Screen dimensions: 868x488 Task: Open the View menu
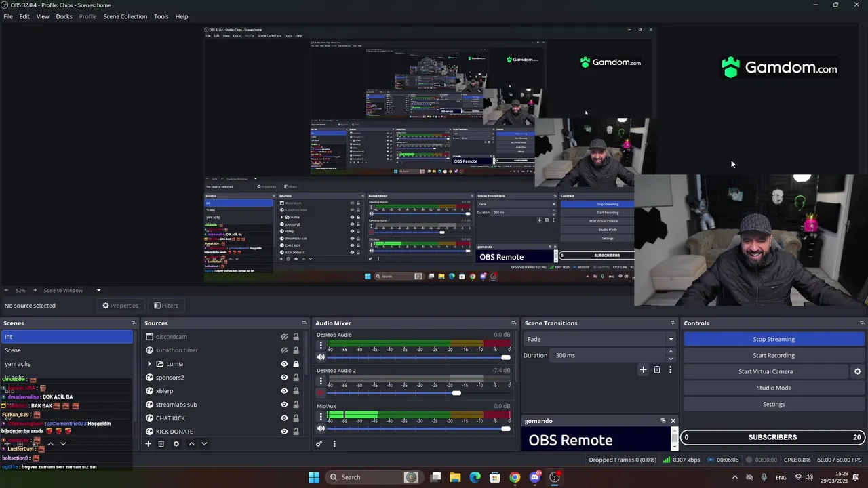coord(43,16)
